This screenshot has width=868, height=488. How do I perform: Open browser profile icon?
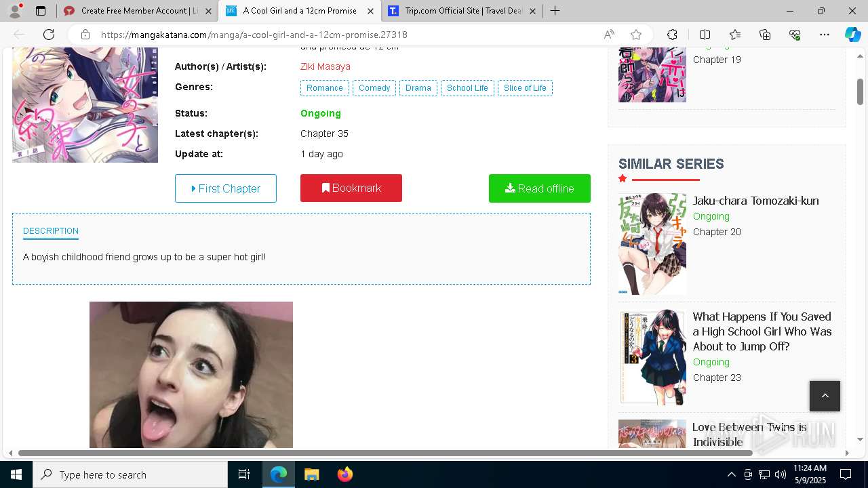[15, 11]
